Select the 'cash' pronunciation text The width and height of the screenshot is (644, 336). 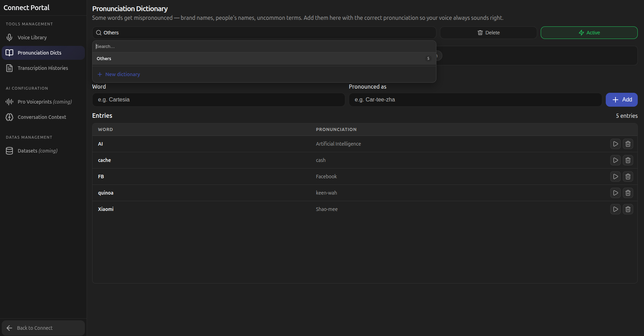point(321,160)
